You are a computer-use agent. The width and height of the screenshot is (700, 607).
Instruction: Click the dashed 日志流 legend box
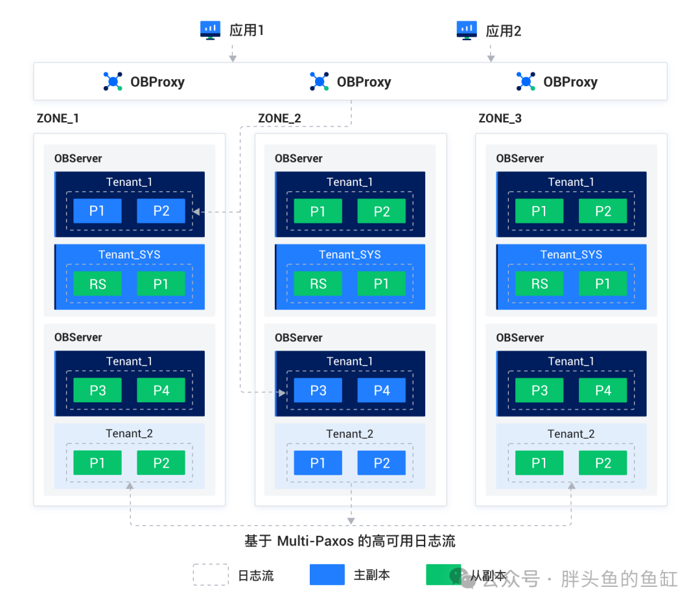pyautogui.click(x=211, y=575)
